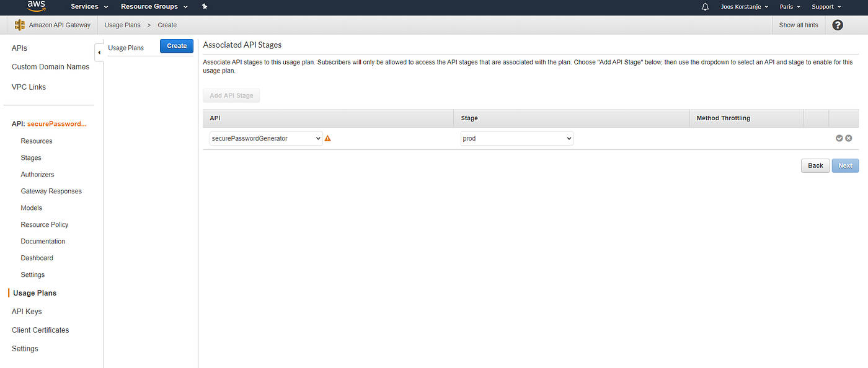Image resolution: width=868 pixels, height=368 pixels.
Task: Click Usage Plans breadcrumb
Action: click(123, 25)
